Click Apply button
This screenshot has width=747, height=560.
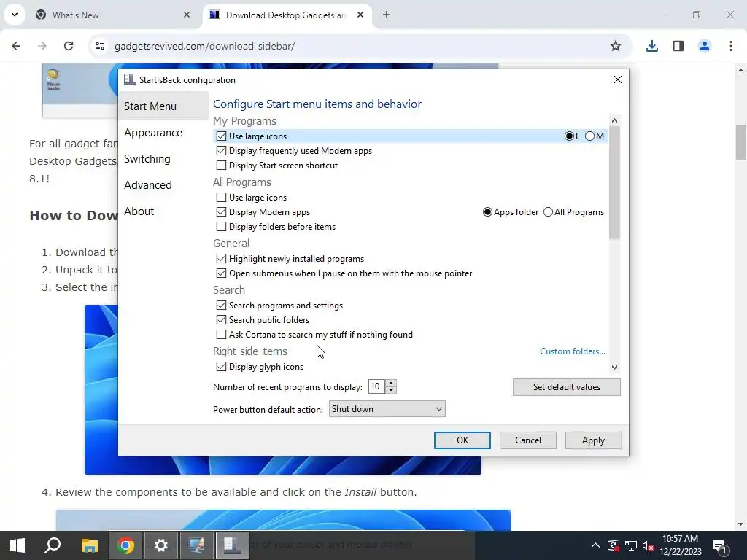click(593, 440)
